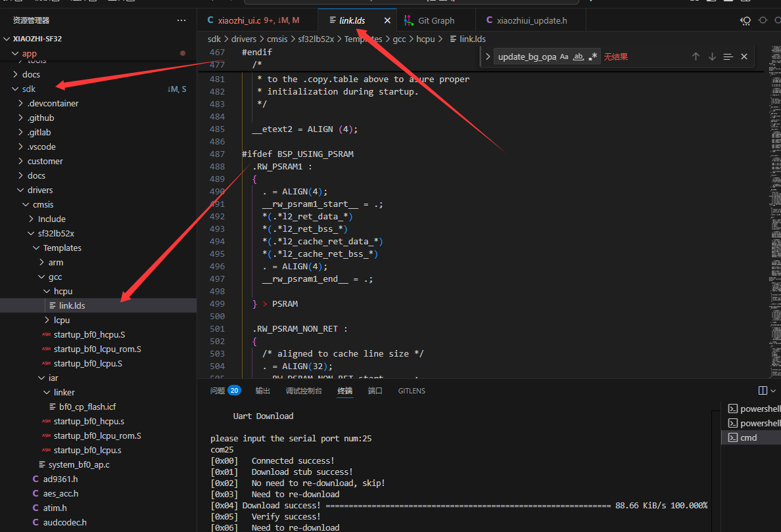Click the GitLens revision icon in editor toolbar
Image resolution: width=781 pixels, height=532 pixels.
[x=745, y=20]
